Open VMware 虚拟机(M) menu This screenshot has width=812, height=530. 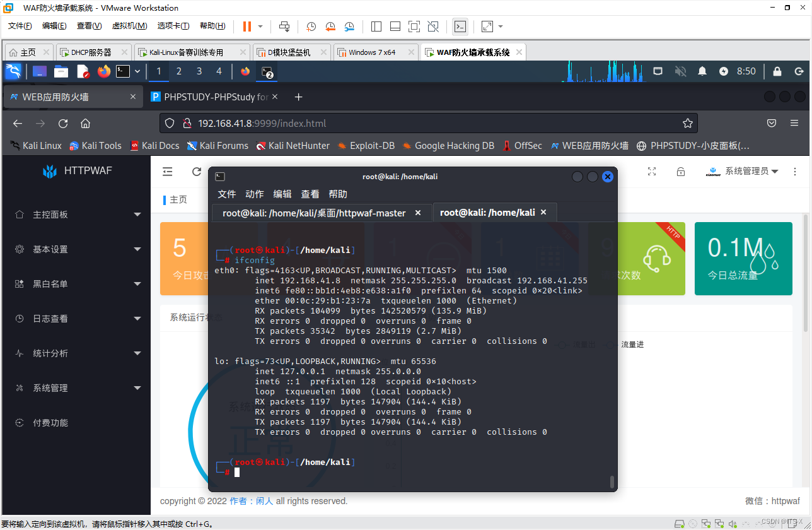[129, 26]
